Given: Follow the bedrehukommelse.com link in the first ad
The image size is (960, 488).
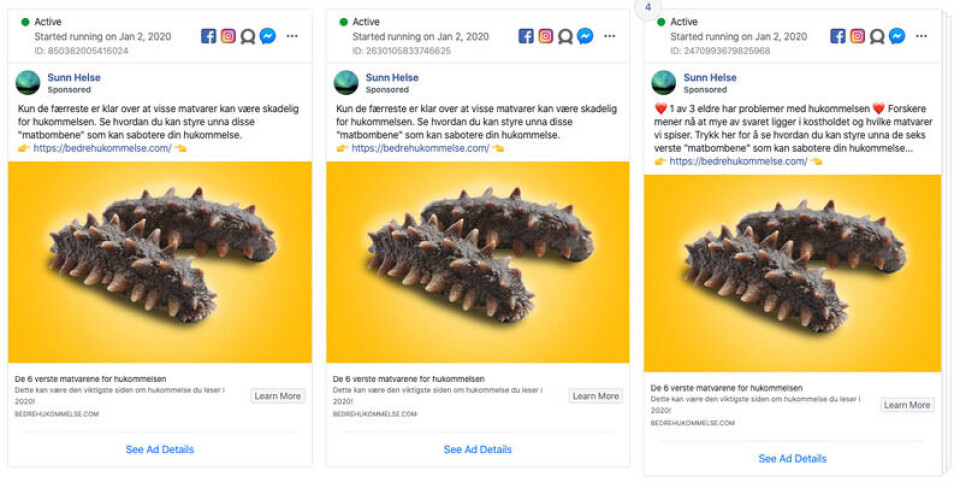Looking at the screenshot, I should pyautogui.click(x=103, y=148).
